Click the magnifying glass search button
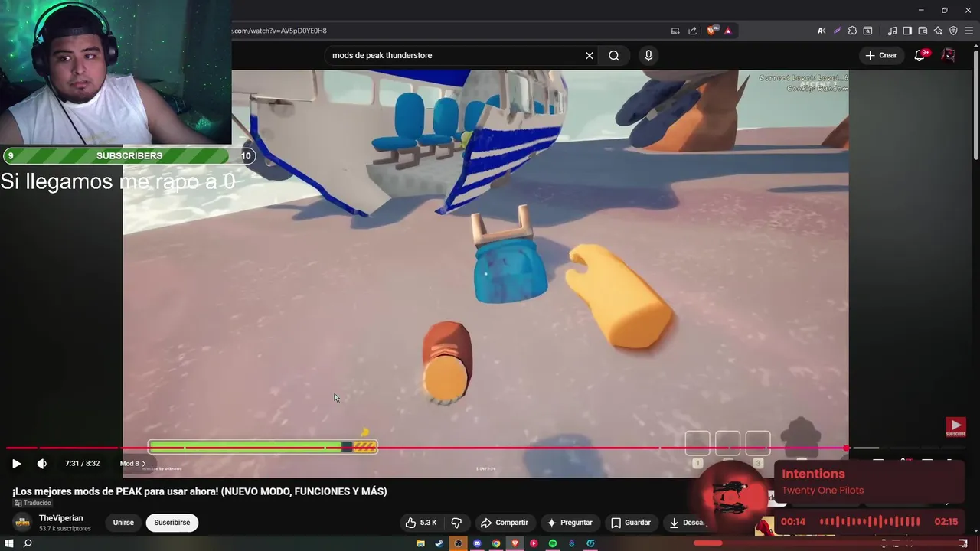This screenshot has width=980, height=551. point(614,55)
